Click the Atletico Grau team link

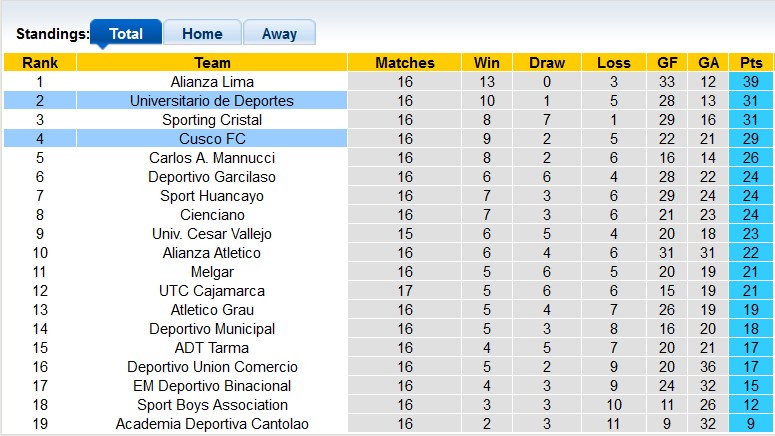[212, 310]
